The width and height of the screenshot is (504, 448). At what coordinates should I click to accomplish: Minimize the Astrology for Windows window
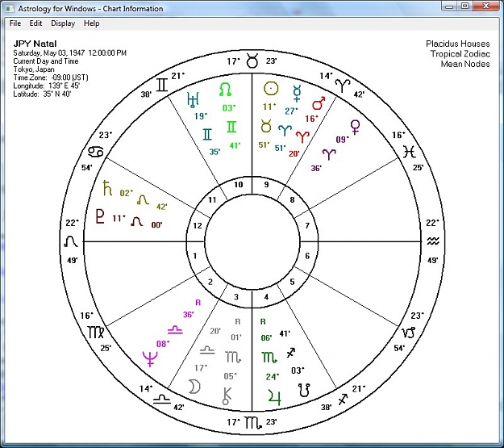click(449, 6)
